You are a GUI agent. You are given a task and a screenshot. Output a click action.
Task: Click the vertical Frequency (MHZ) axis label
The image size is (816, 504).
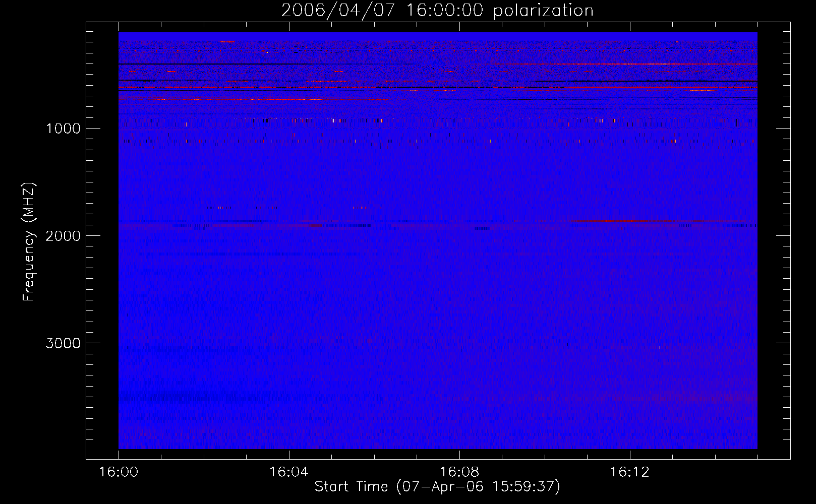pyautogui.click(x=29, y=242)
